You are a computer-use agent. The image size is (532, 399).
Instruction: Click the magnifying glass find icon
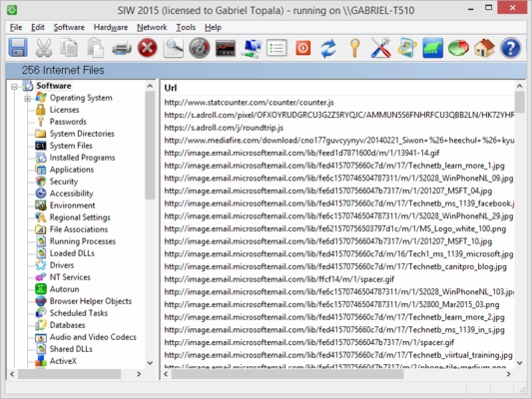click(174, 48)
